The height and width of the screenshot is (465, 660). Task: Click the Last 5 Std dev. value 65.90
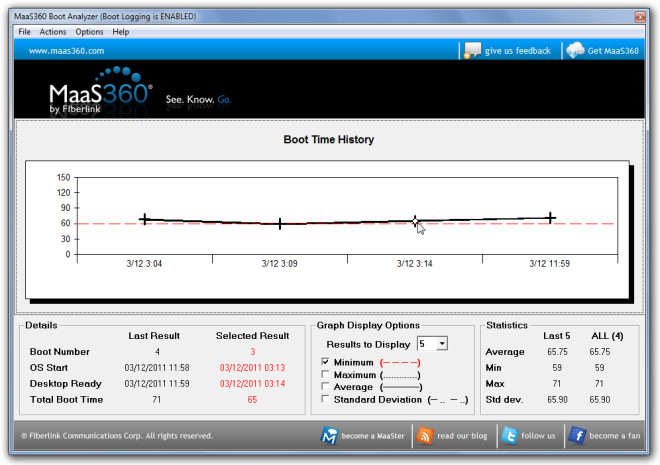557,399
